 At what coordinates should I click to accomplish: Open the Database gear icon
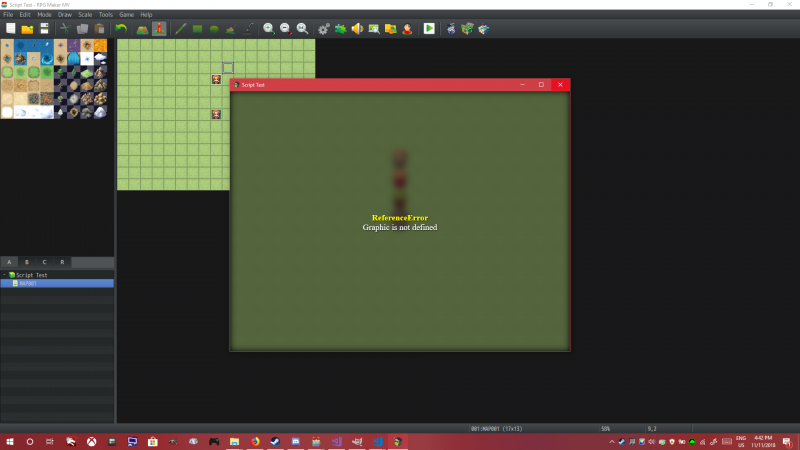tap(323, 29)
